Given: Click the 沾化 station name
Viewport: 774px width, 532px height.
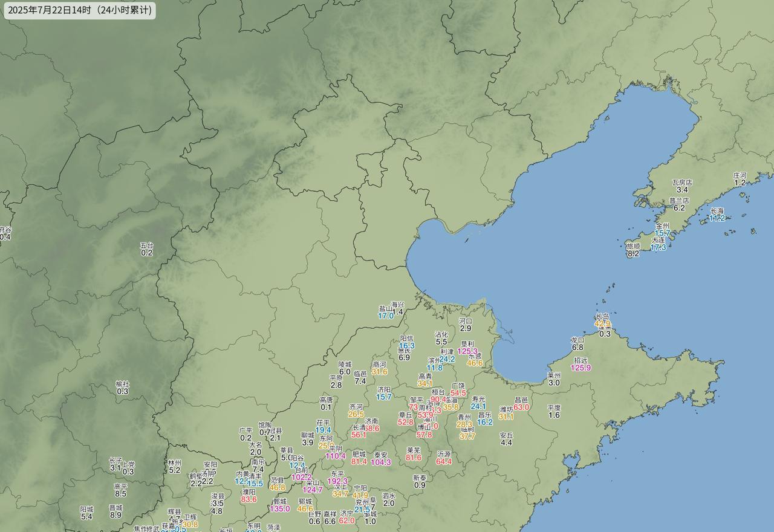Looking at the screenshot, I should [441, 334].
